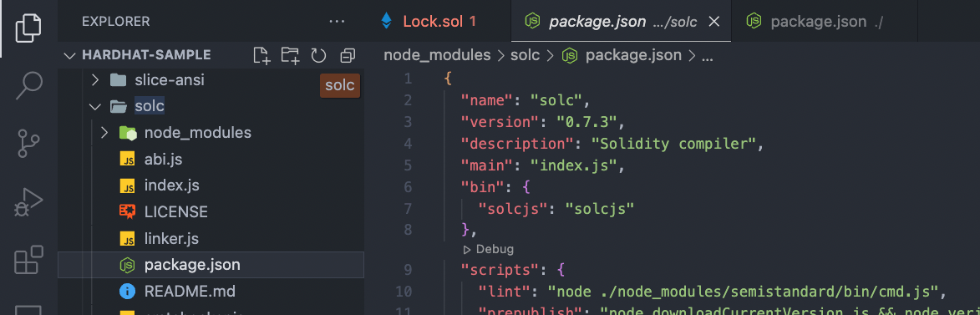Click line number 9 in the gutter

409,270
